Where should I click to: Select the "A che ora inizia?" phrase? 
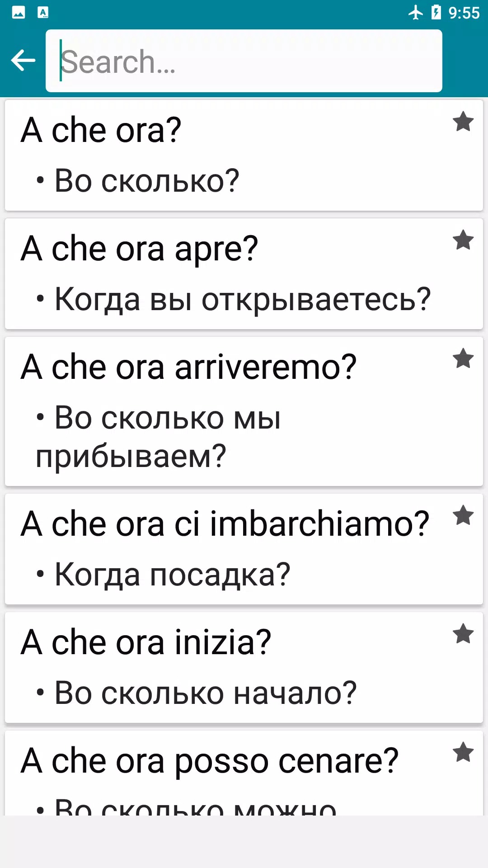click(146, 642)
